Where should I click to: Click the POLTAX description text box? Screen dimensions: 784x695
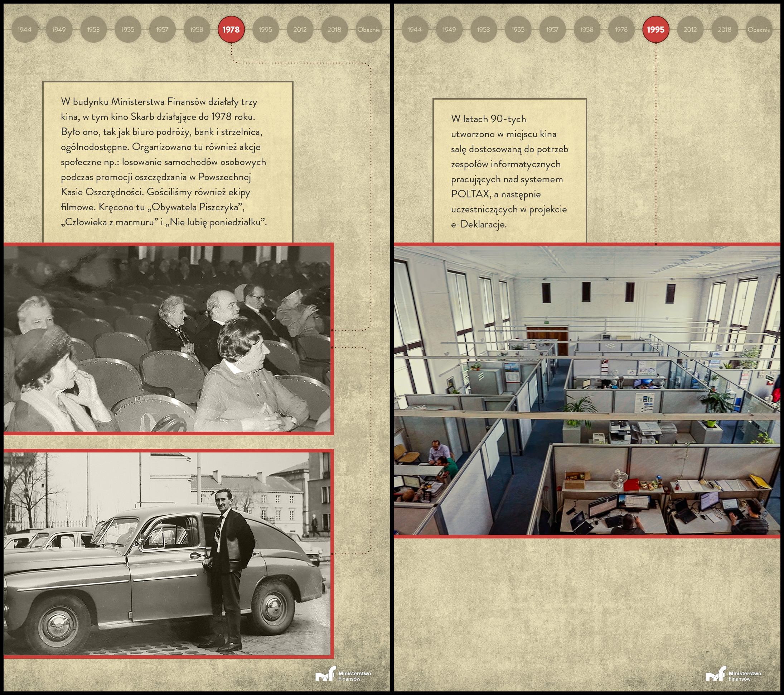point(509,171)
